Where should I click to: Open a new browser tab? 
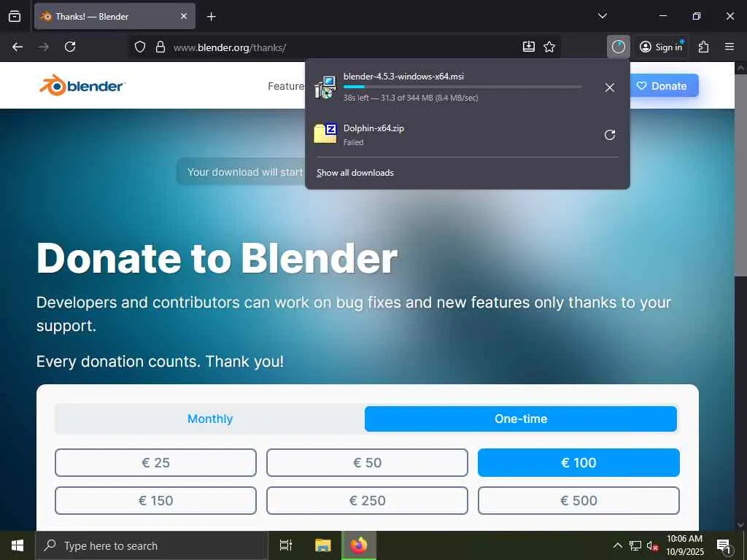(211, 17)
